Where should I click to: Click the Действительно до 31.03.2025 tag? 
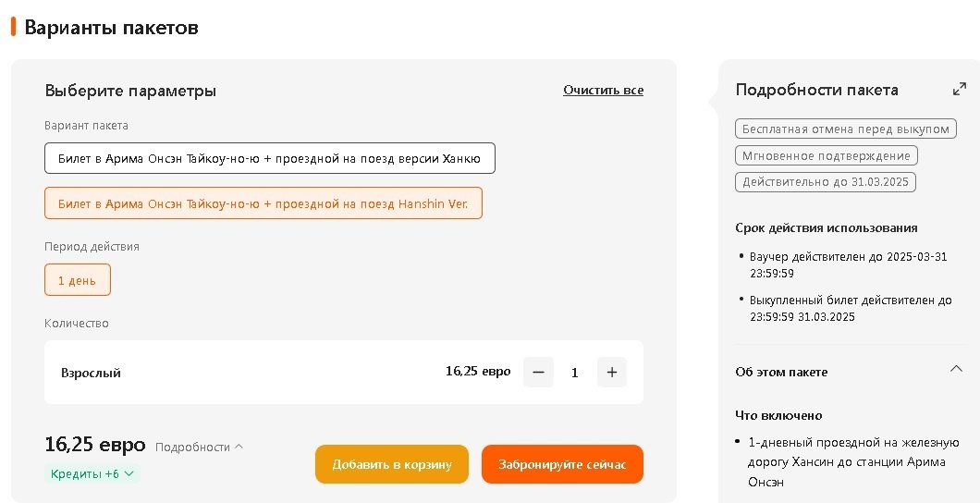tap(825, 182)
